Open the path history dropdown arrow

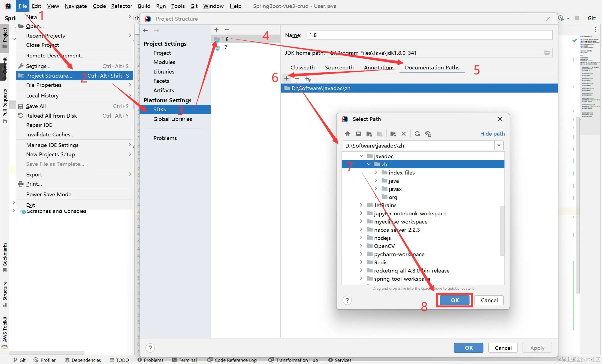pyautogui.click(x=499, y=146)
